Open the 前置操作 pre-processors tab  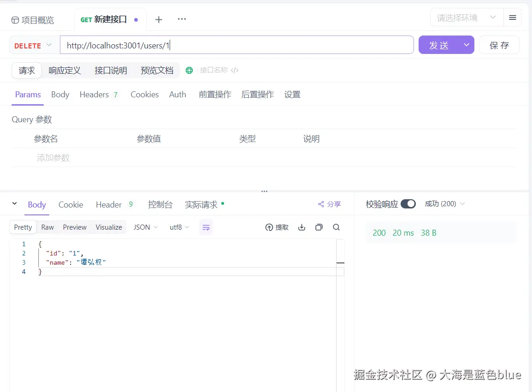(215, 95)
